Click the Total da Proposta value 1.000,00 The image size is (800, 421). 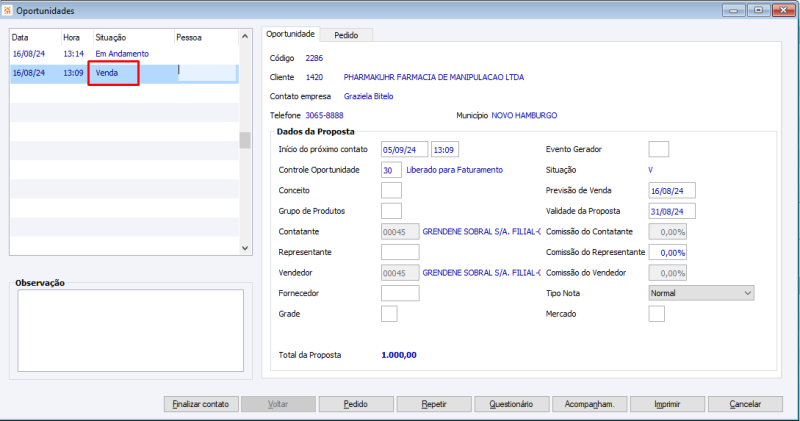(398, 355)
